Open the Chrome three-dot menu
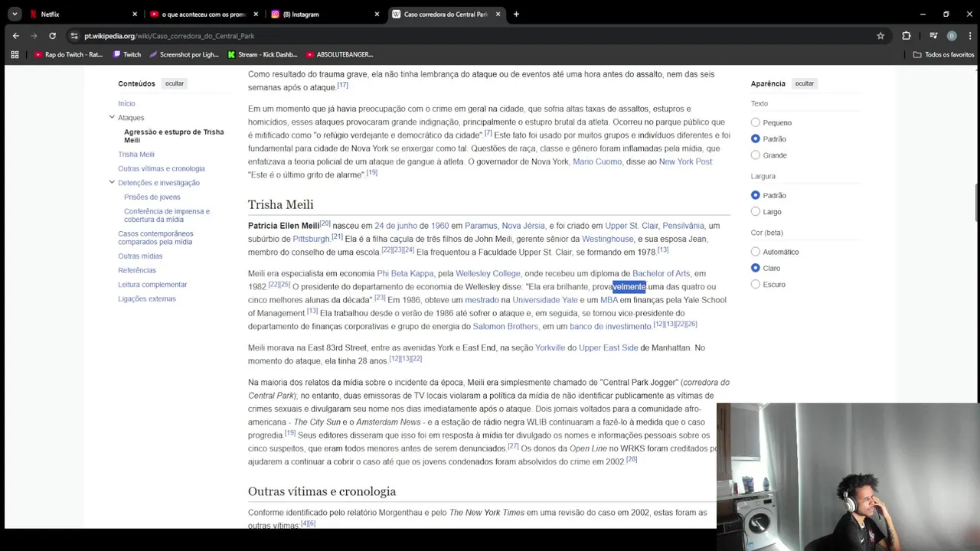 pyautogui.click(x=969, y=36)
